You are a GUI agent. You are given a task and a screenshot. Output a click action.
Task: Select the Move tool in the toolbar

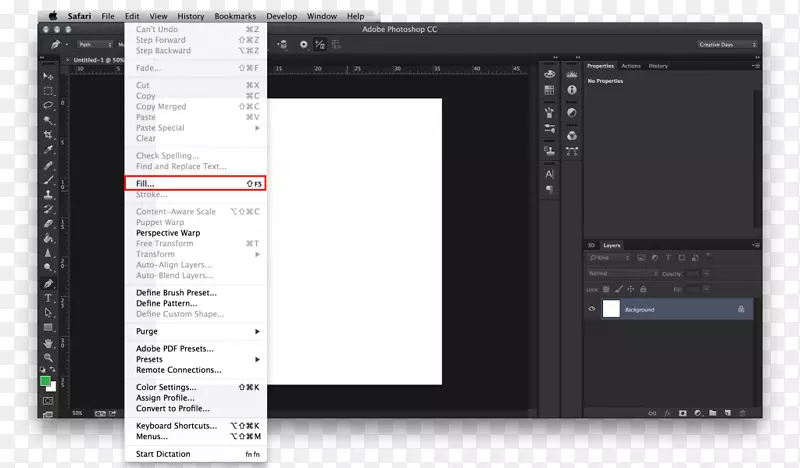coord(47,76)
